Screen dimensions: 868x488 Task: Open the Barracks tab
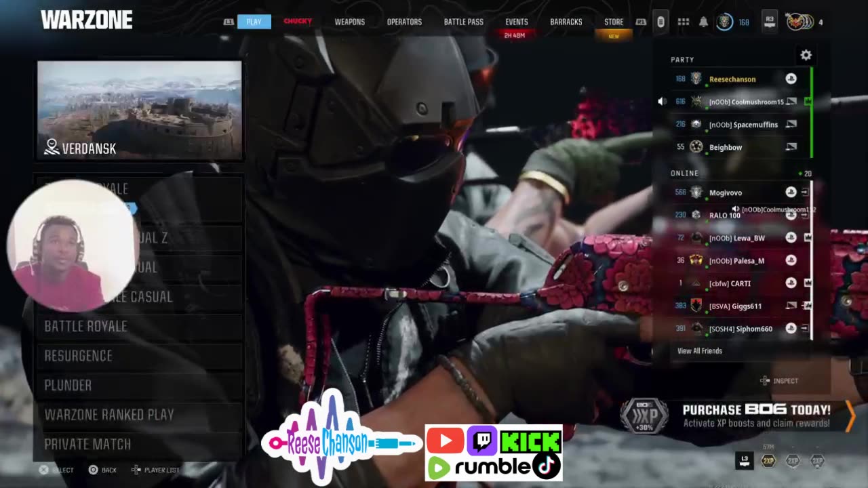(566, 22)
